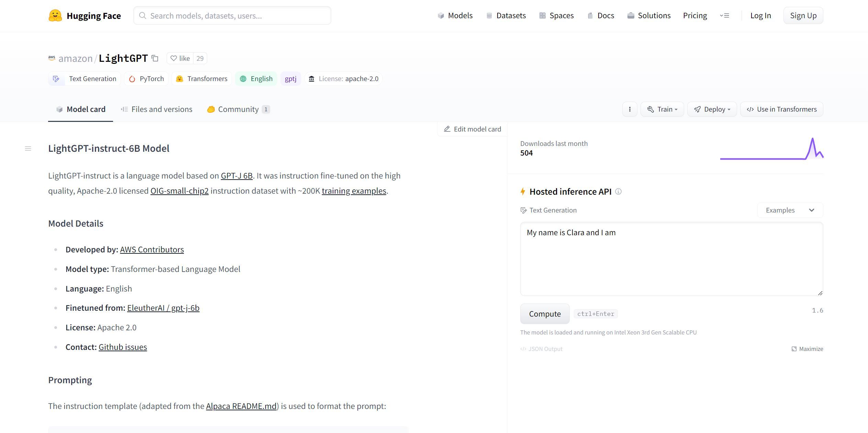Open table of contents hamburger icon
This screenshot has height=433, width=868.
[28, 149]
